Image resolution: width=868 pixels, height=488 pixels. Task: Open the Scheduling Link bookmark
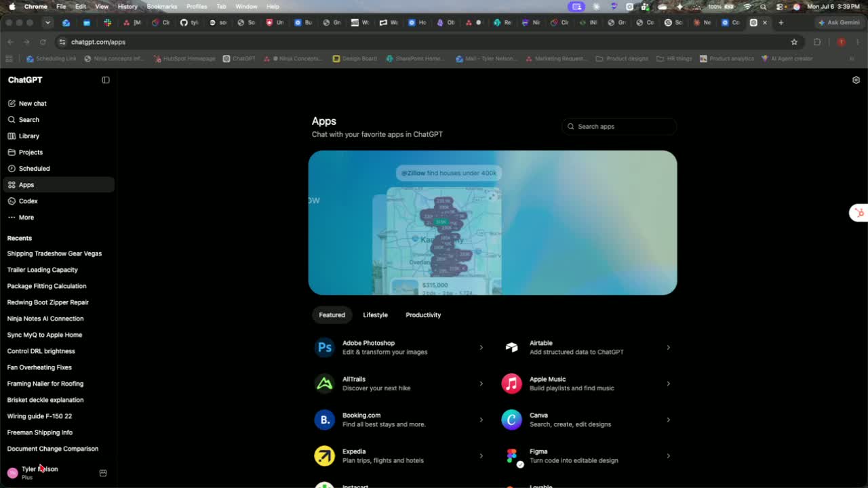52,59
